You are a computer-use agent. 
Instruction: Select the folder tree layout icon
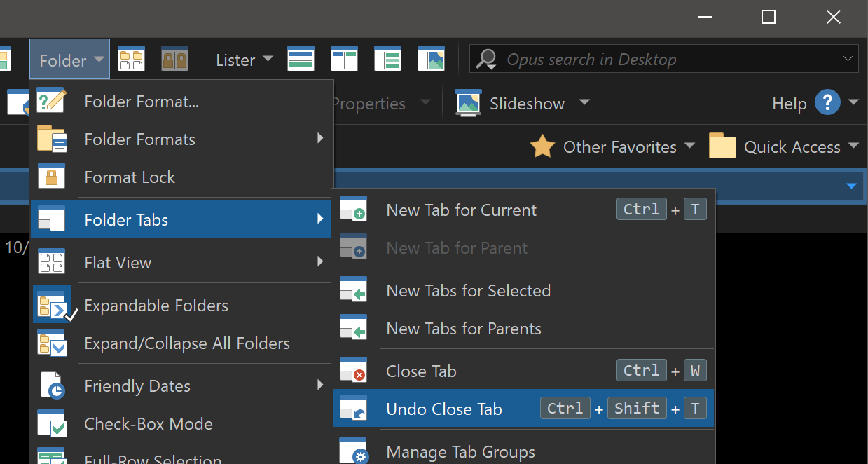(387, 59)
